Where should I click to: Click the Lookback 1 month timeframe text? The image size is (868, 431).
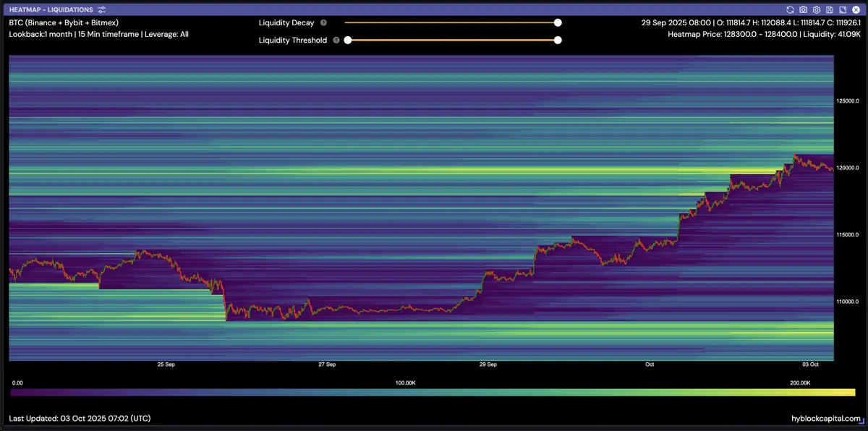[x=98, y=34]
